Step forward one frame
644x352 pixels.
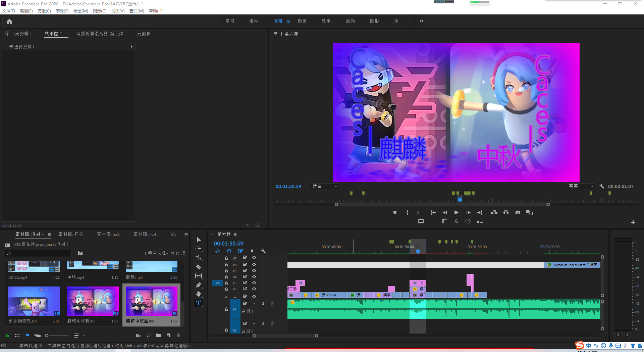click(468, 212)
